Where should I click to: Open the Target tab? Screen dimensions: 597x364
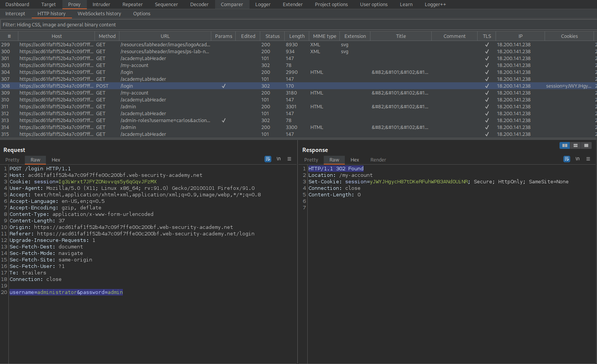49,5
